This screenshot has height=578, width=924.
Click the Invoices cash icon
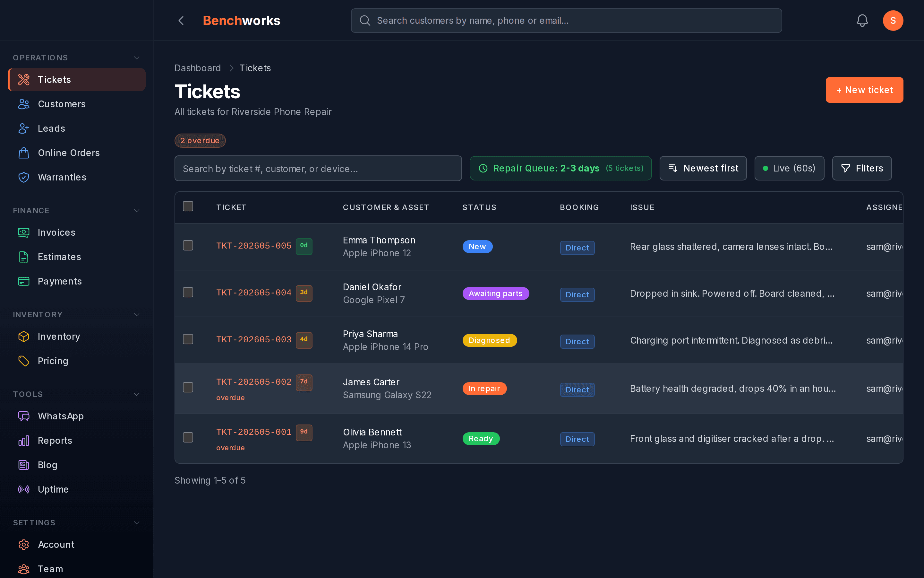[x=24, y=232]
